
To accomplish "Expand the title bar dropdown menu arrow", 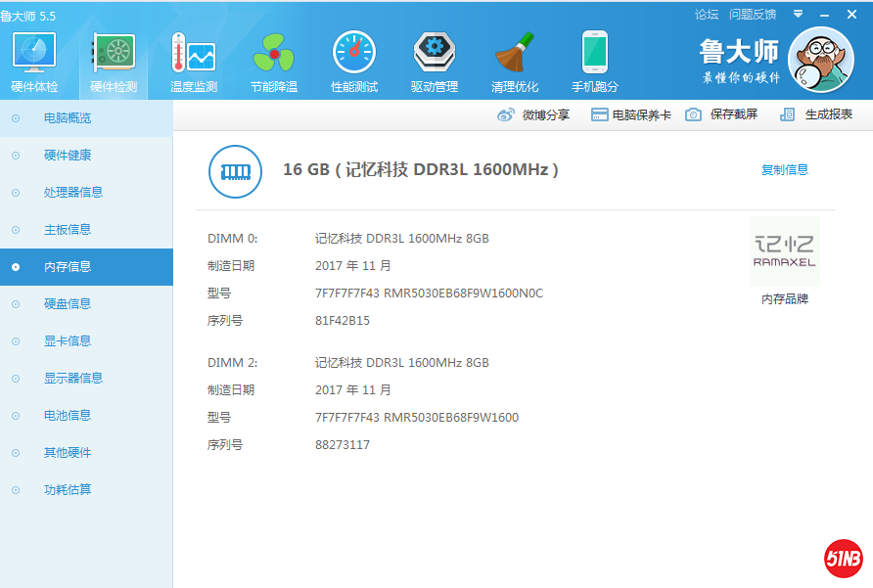I will pyautogui.click(x=798, y=14).
